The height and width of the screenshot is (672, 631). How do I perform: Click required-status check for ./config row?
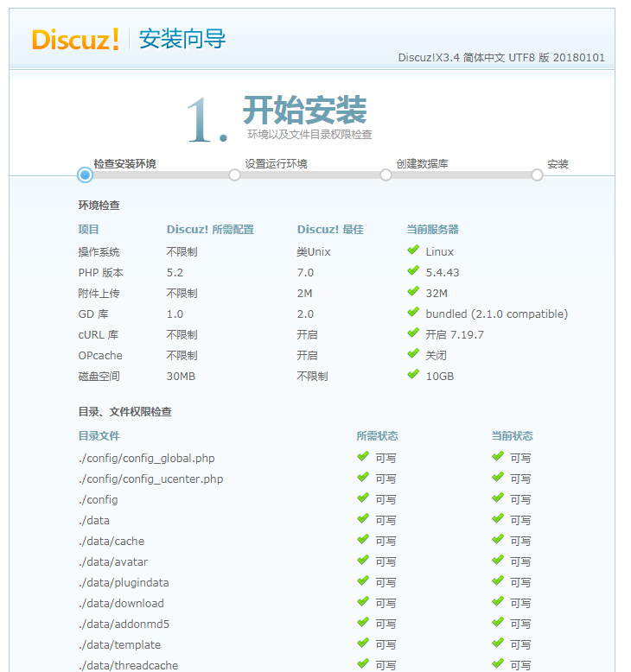coord(363,498)
